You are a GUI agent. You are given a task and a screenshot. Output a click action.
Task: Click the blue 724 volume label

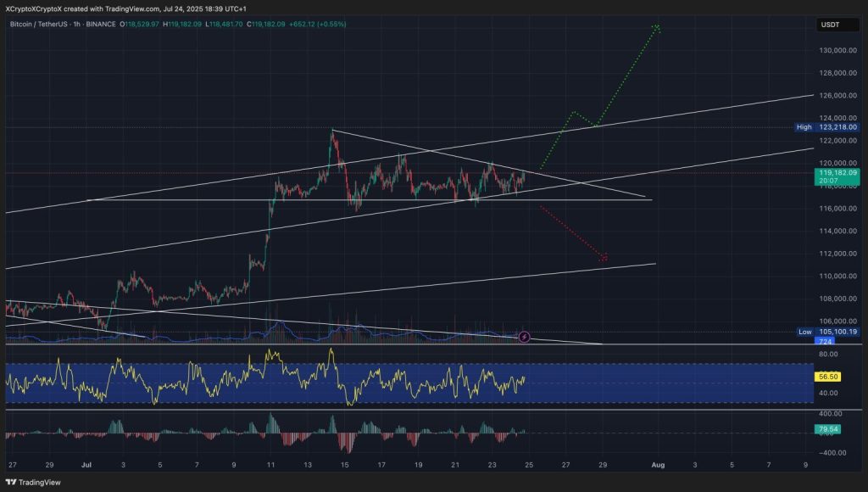(826, 341)
